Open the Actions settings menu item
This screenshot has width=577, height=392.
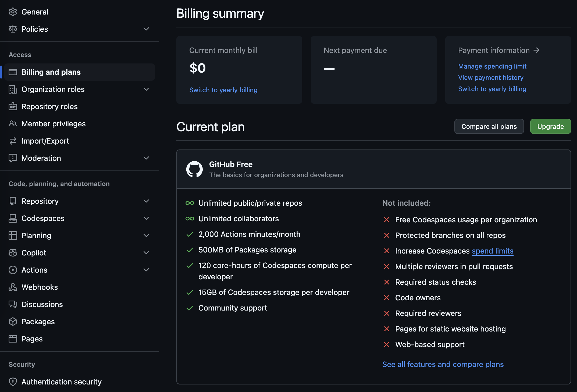[x=34, y=270]
